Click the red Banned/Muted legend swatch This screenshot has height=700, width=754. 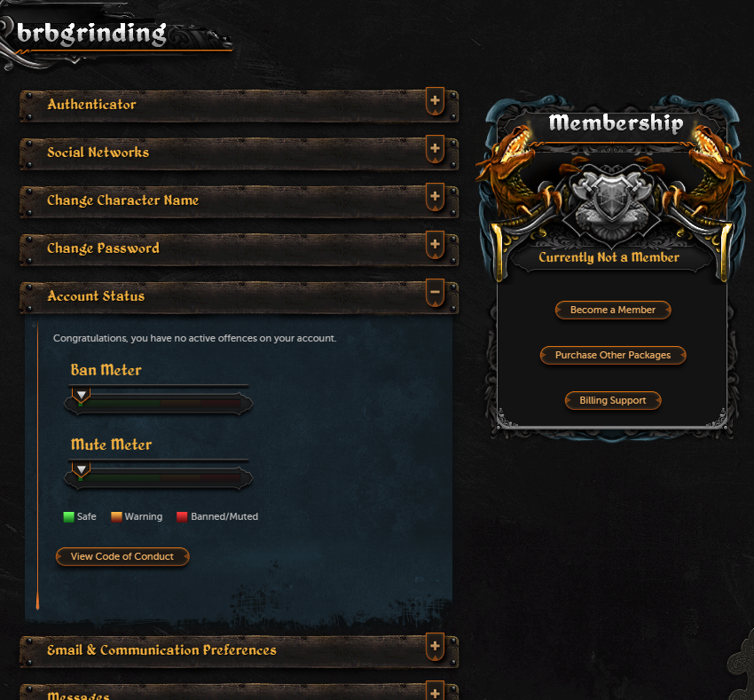182,516
